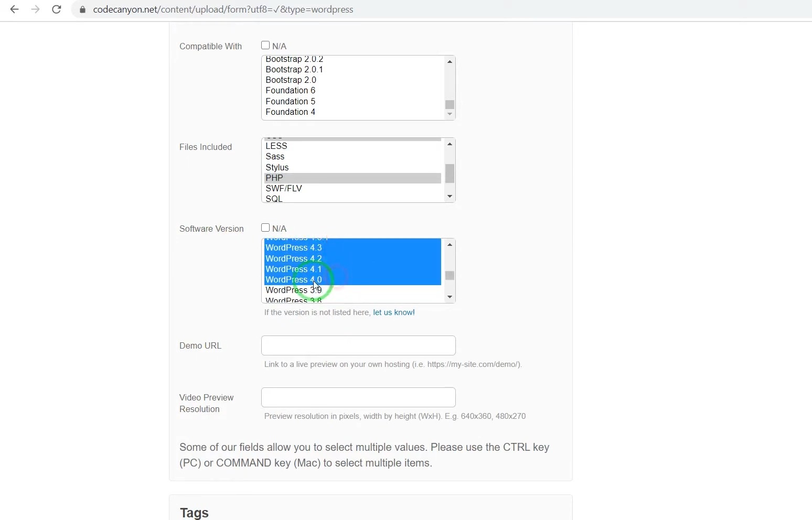Reload the codecanyon upload page
The image size is (812, 520).
[x=56, y=9]
